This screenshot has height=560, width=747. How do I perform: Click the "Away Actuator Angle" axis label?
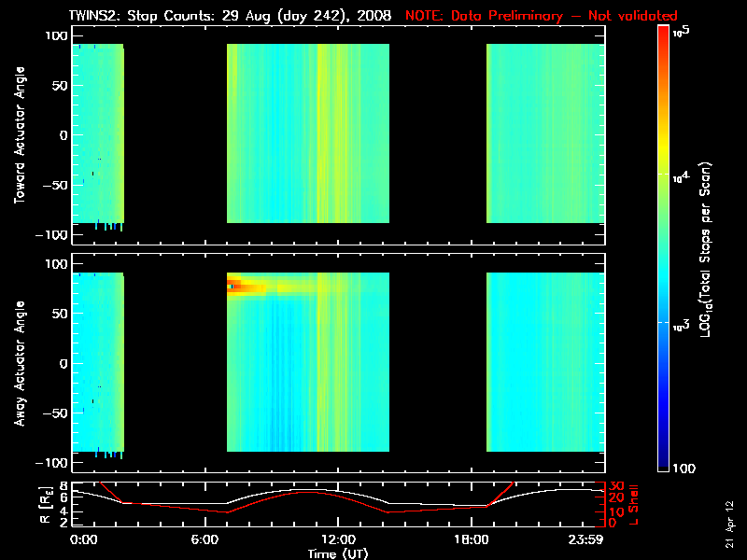click(x=20, y=363)
